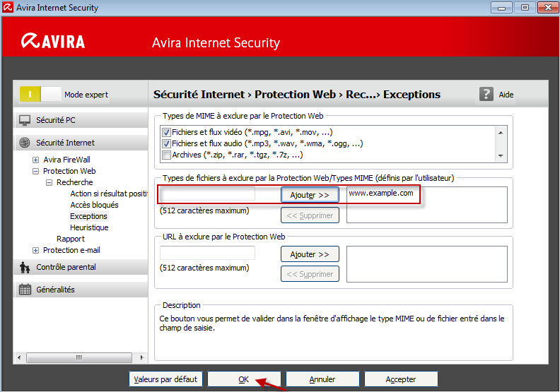The width and height of the screenshot is (560, 392).
Task: Click the empty URL exclusion list box
Action: (427, 264)
